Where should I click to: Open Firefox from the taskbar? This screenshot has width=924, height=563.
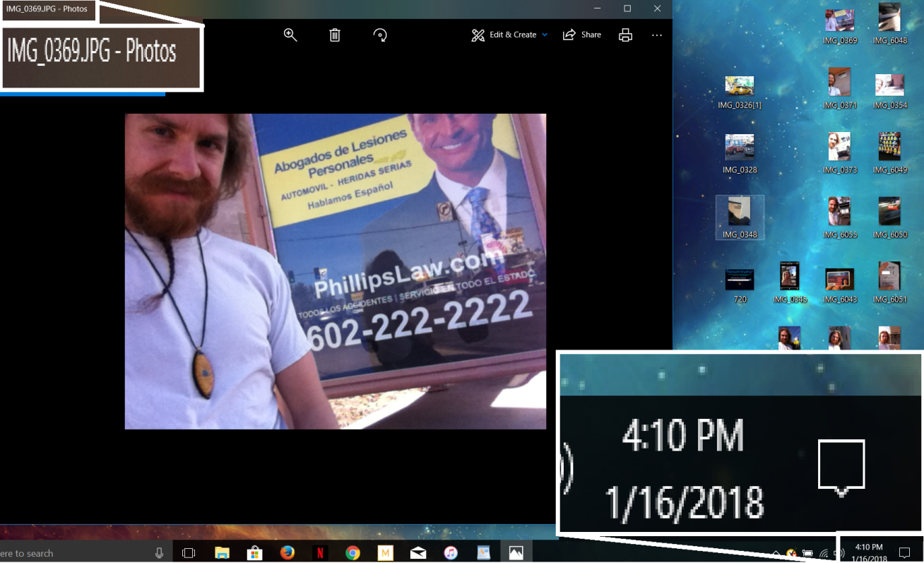(287, 552)
